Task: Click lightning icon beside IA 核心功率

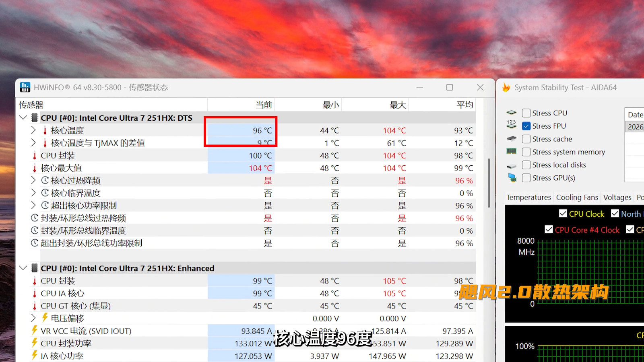Action: [x=35, y=356]
